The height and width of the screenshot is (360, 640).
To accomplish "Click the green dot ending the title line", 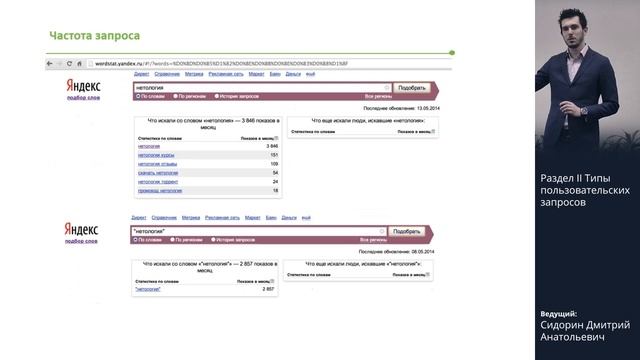I will [x=452, y=53].
